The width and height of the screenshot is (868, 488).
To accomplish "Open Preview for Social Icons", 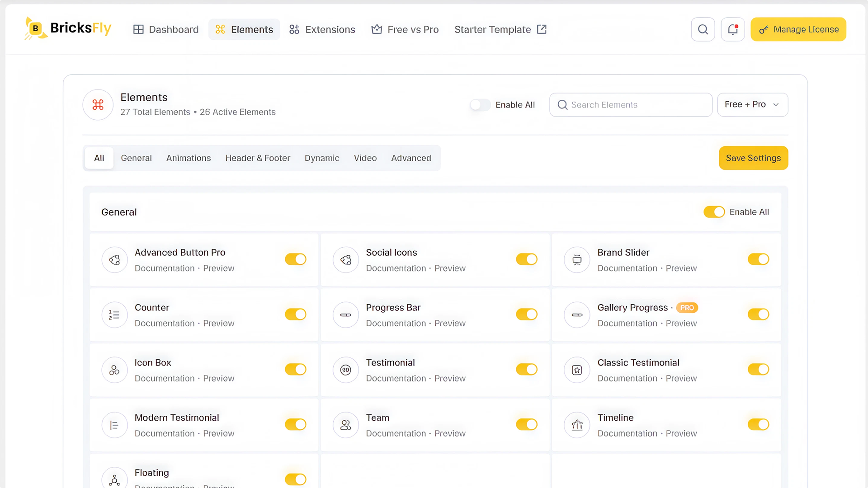I will 450,268.
